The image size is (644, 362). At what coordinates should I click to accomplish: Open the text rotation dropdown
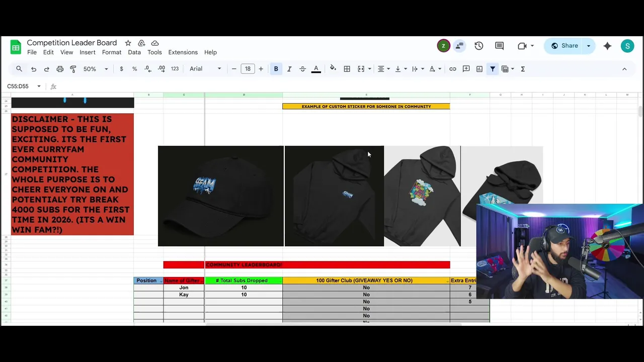[x=435, y=69]
